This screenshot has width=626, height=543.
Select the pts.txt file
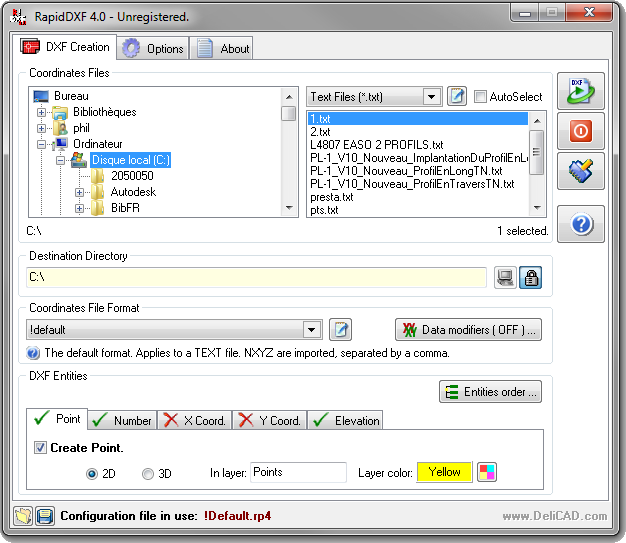(418, 210)
